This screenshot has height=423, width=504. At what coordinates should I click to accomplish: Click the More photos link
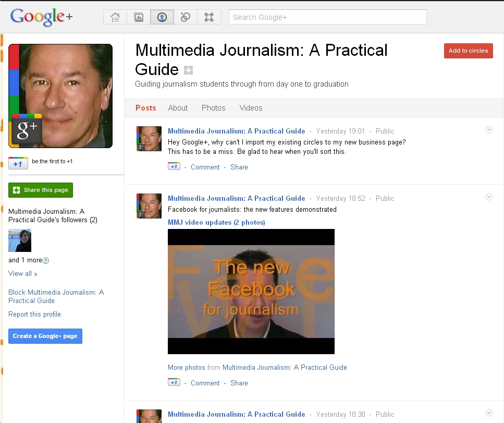pyautogui.click(x=187, y=367)
